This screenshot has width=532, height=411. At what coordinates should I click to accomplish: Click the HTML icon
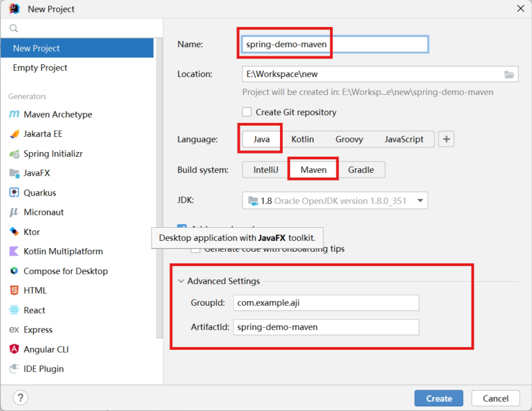click(x=14, y=291)
